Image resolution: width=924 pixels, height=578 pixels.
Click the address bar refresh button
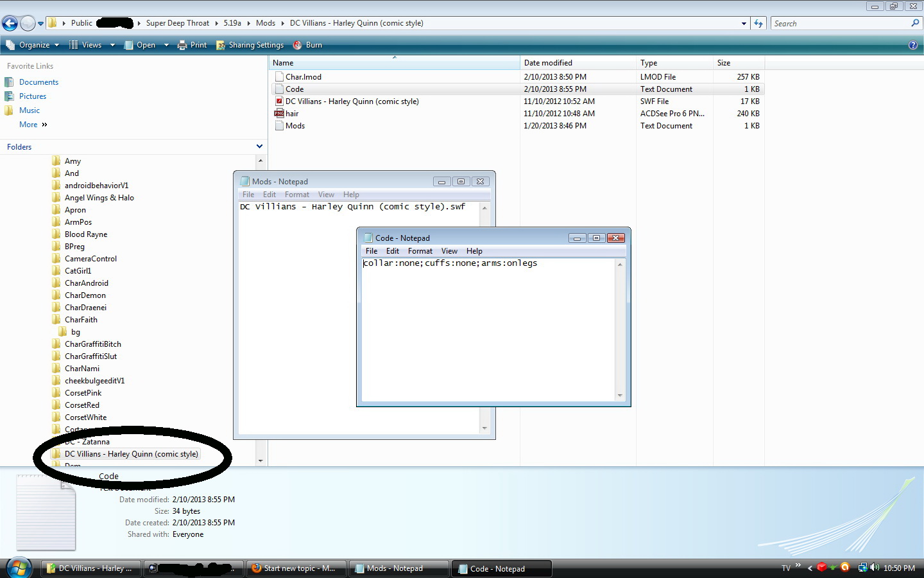coord(758,24)
